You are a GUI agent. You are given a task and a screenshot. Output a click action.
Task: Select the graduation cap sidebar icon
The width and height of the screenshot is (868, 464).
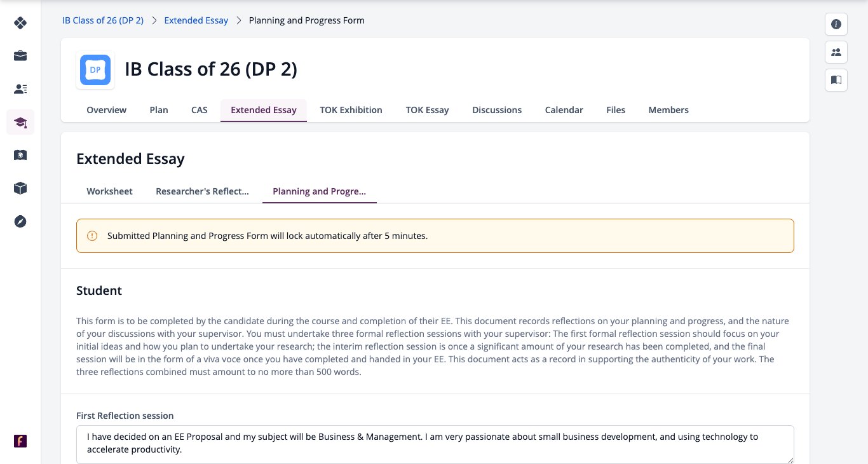click(20, 122)
